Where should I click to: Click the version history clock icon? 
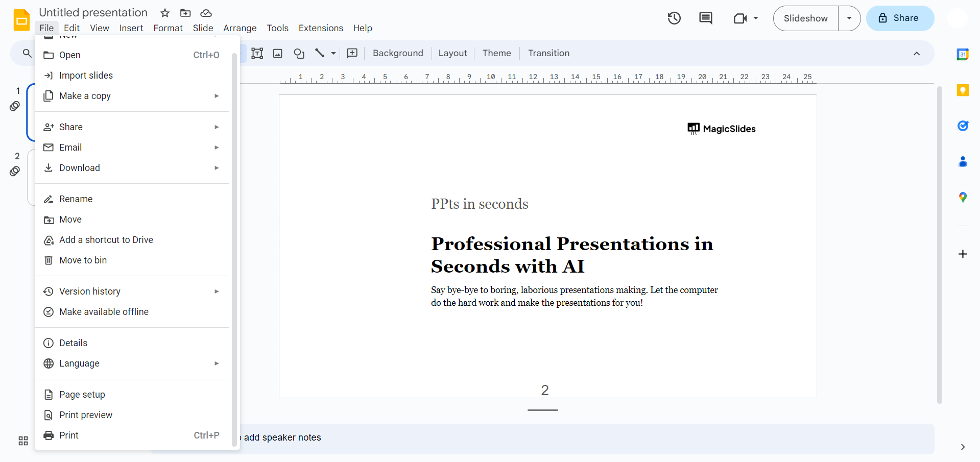pos(674,18)
